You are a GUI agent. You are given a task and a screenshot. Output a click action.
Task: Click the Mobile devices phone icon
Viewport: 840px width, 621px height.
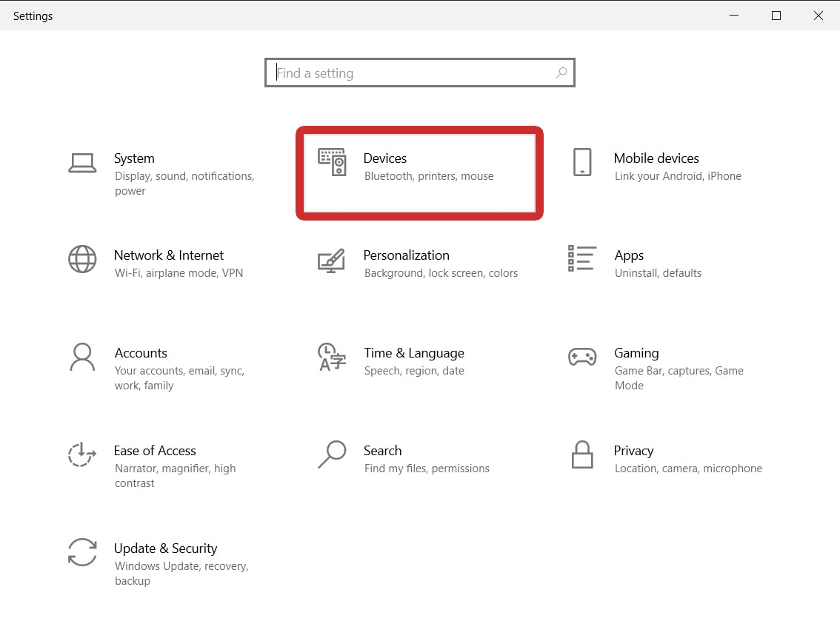[x=582, y=163]
